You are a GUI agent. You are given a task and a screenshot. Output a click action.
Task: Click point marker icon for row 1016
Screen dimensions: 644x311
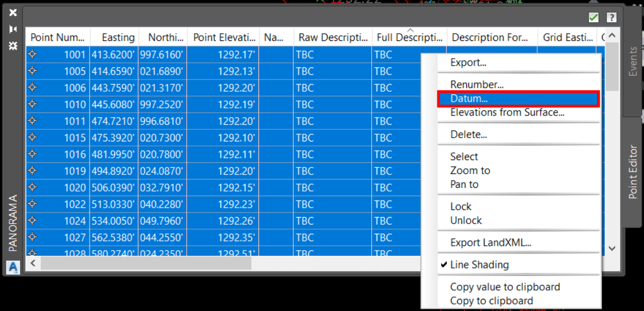click(x=33, y=154)
